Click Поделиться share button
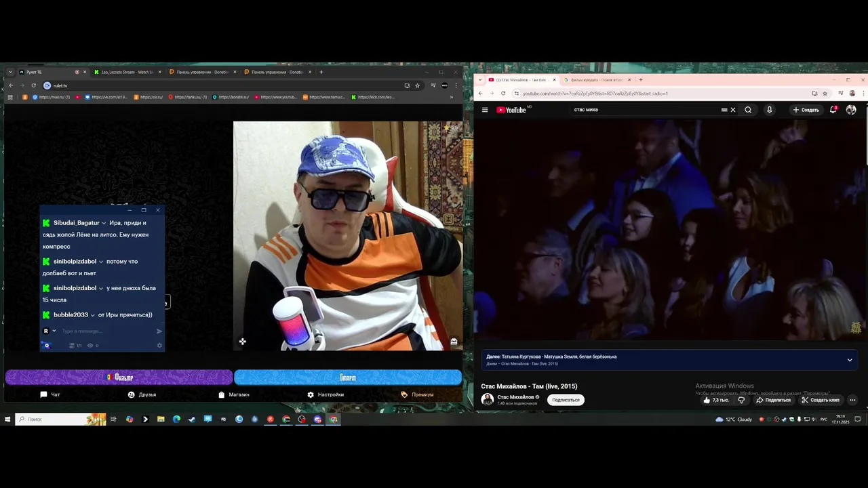The image size is (868, 488). click(x=773, y=400)
